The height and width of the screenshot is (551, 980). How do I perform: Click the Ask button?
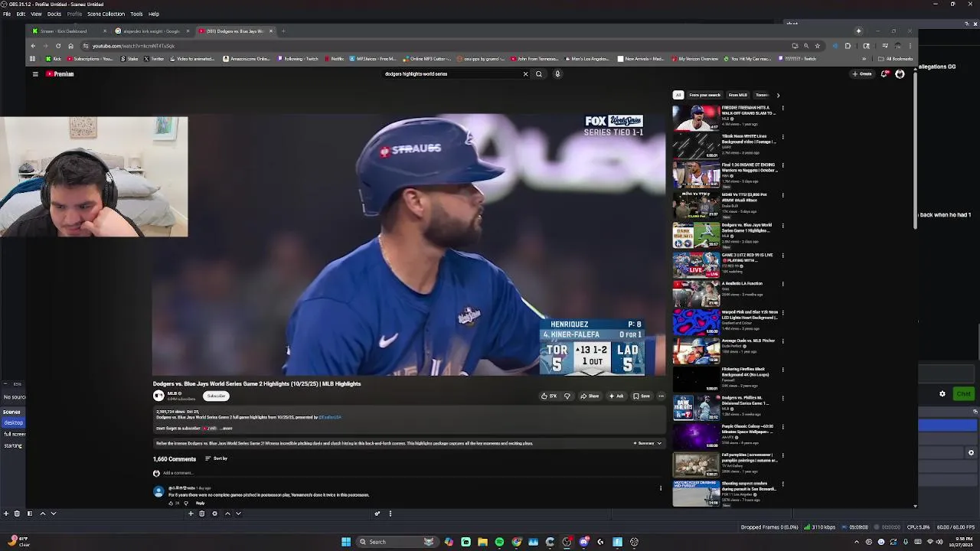pyautogui.click(x=616, y=396)
